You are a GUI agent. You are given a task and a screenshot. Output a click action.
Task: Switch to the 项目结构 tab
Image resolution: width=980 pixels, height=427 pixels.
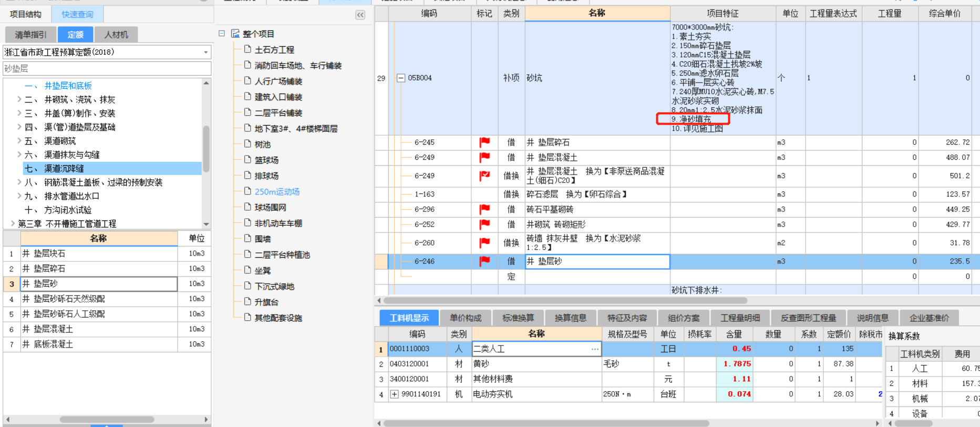(x=26, y=14)
